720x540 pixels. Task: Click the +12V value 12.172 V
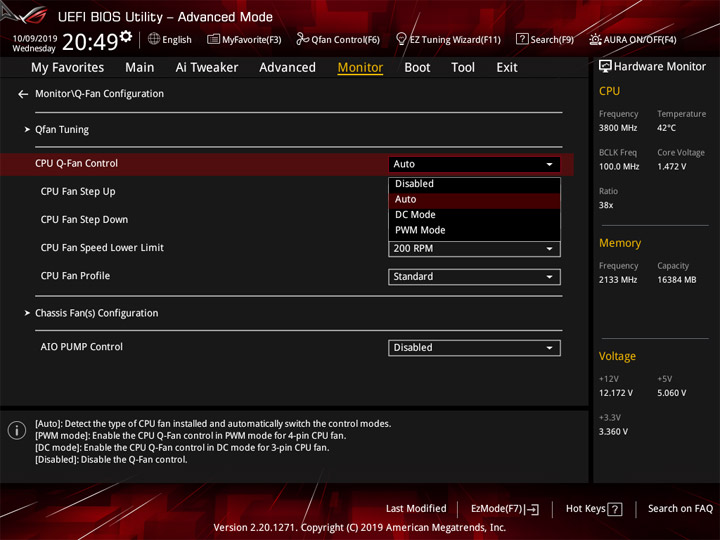click(616, 393)
